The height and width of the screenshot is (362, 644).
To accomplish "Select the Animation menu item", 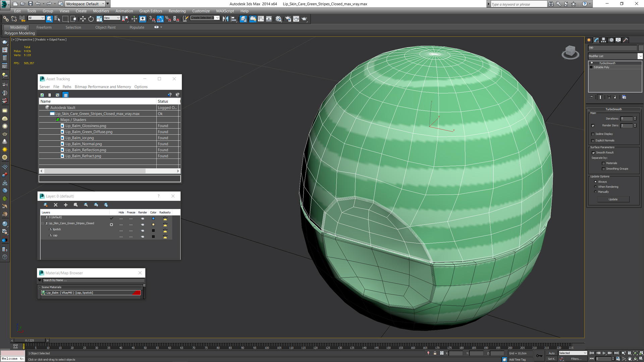I will click(x=124, y=11).
